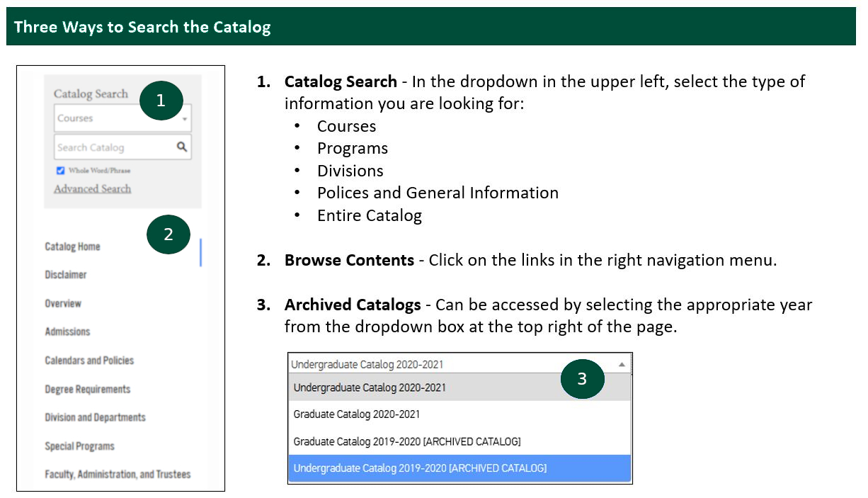Choose Undergraduate Catalog 2019-2020 archived option

tap(420, 468)
